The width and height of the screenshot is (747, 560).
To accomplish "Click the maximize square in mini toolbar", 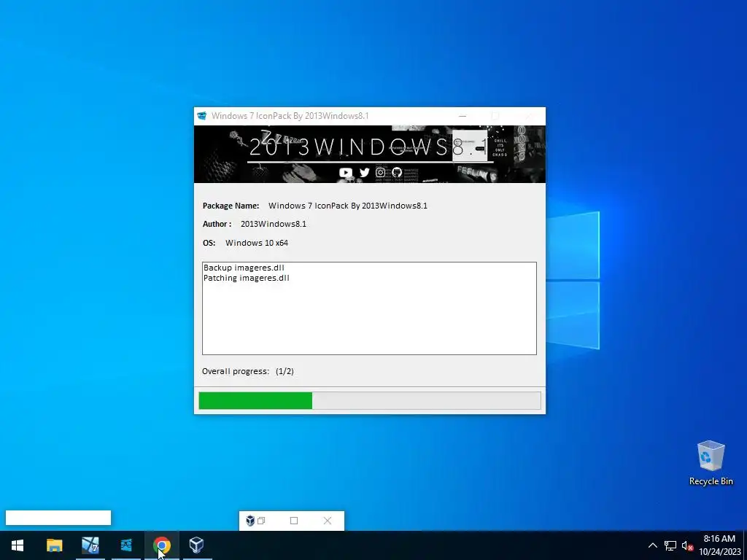I will [x=294, y=521].
